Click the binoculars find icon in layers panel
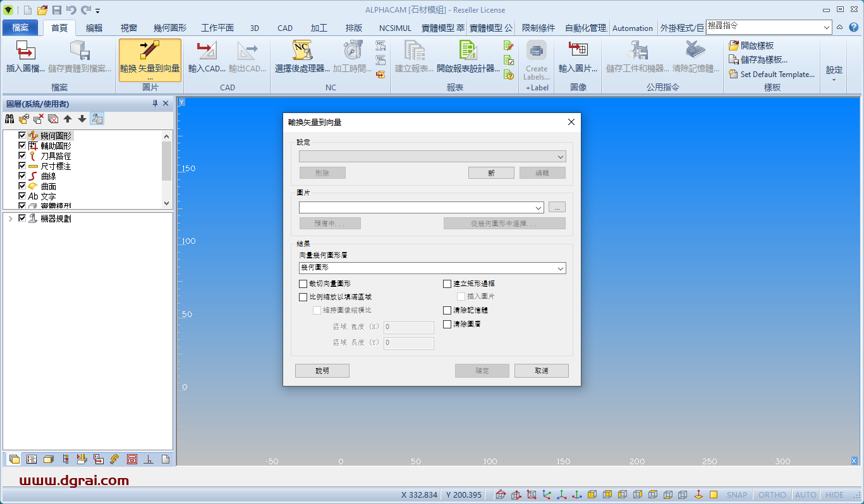864x504 pixels. coord(9,119)
